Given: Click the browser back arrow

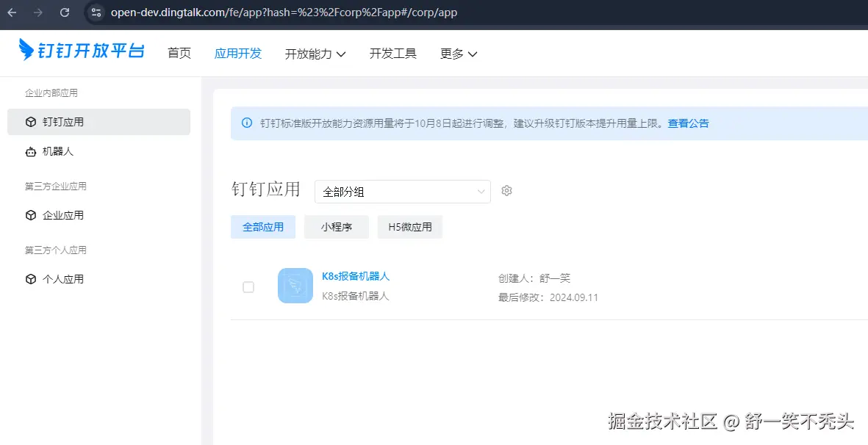Looking at the screenshot, I should click(12, 12).
